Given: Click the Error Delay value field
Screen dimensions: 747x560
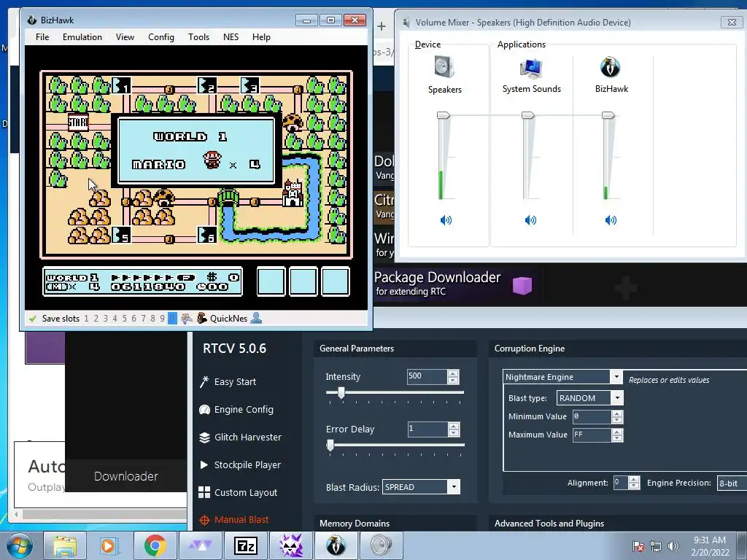Looking at the screenshot, I should point(427,429).
